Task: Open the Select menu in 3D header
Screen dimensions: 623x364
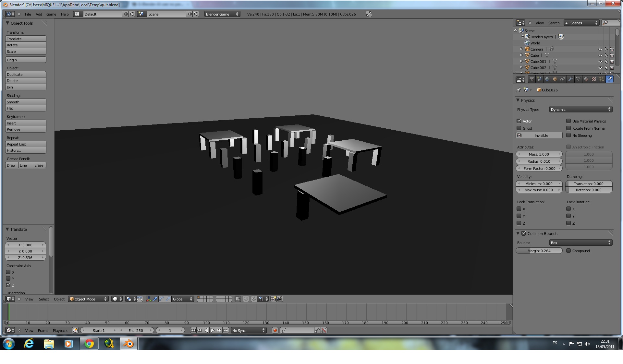Action: [44, 299]
